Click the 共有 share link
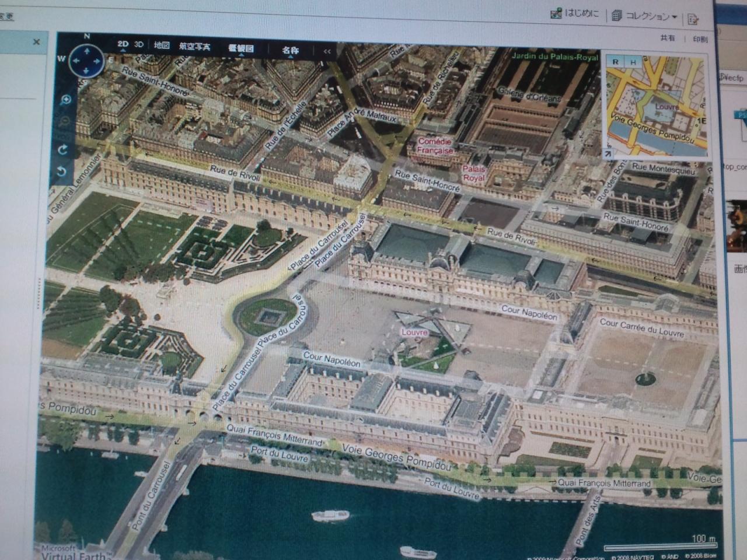This screenshot has height=560, width=747. coord(668,38)
